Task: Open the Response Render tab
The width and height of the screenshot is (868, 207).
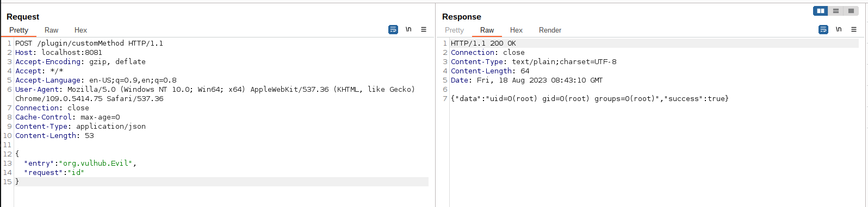Action: (550, 30)
